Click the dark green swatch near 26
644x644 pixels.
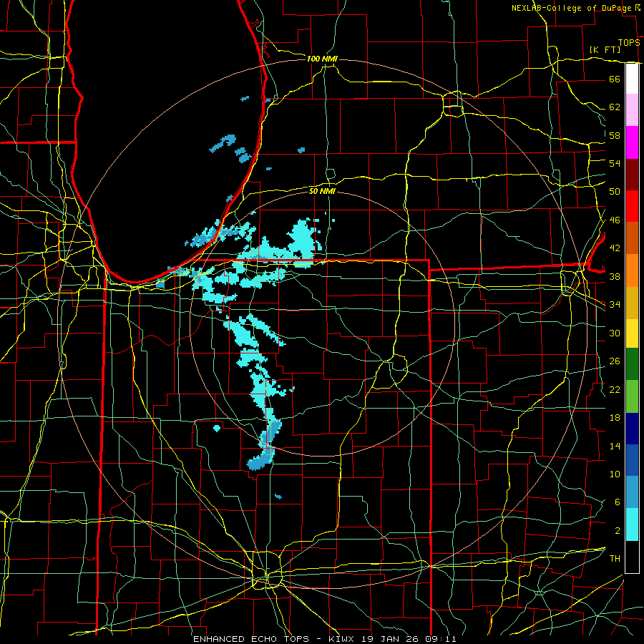[632, 364]
